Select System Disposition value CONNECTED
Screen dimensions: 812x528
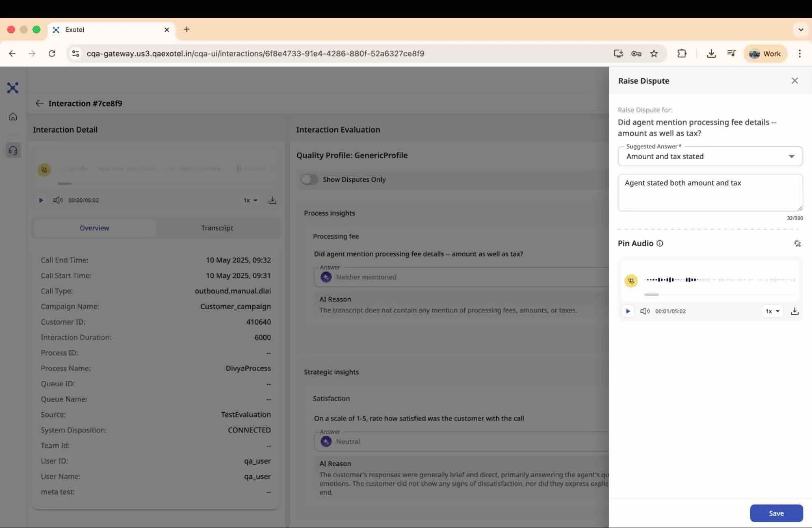tap(249, 430)
